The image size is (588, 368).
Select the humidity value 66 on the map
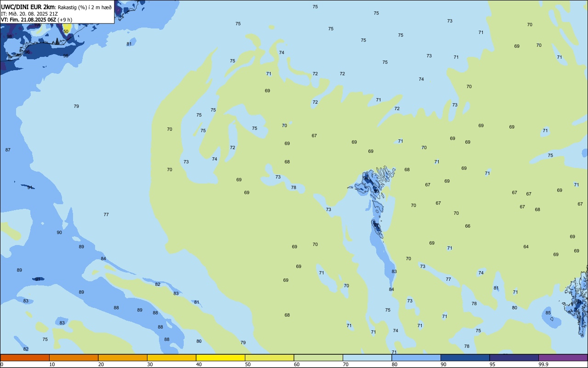click(468, 226)
